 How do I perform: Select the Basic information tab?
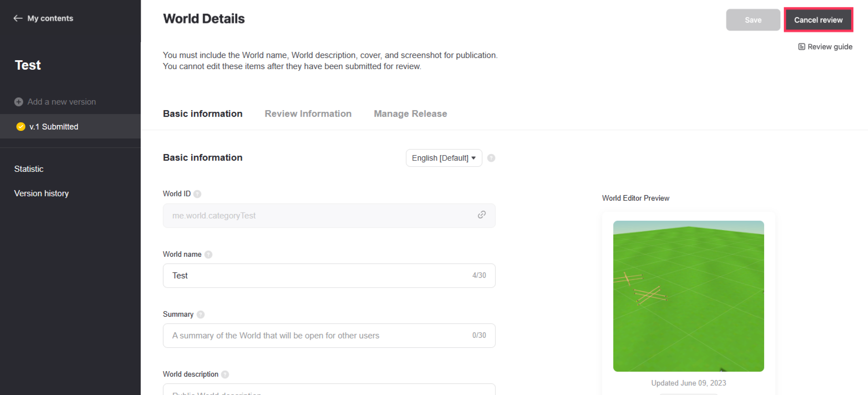coord(202,114)
